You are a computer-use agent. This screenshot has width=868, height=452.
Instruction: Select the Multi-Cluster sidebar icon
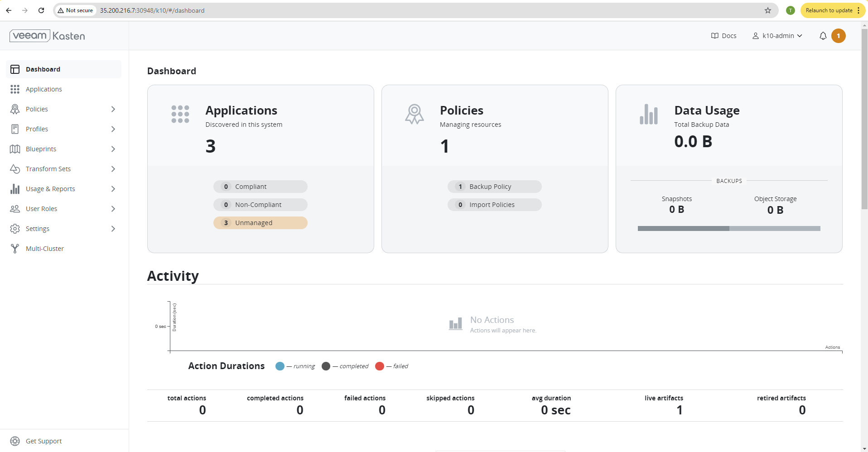15,248
